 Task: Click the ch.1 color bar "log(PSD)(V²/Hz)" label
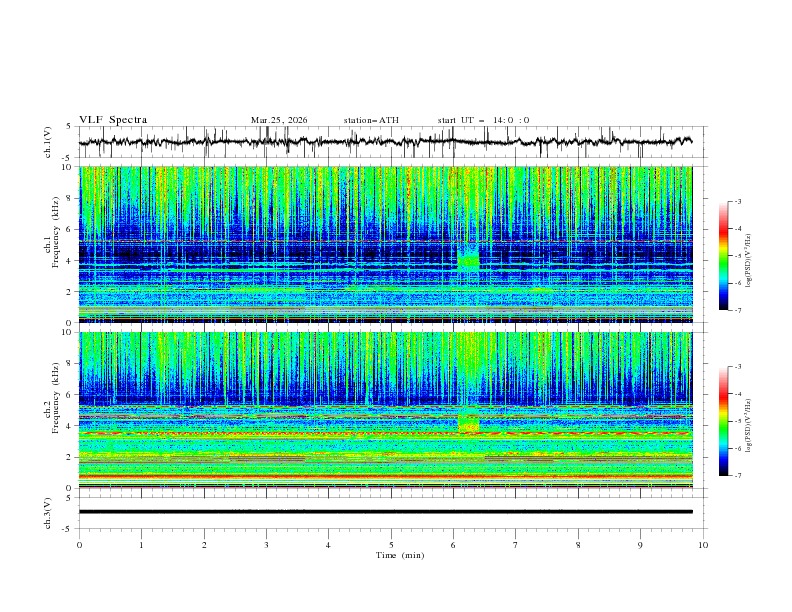[748, 261]
